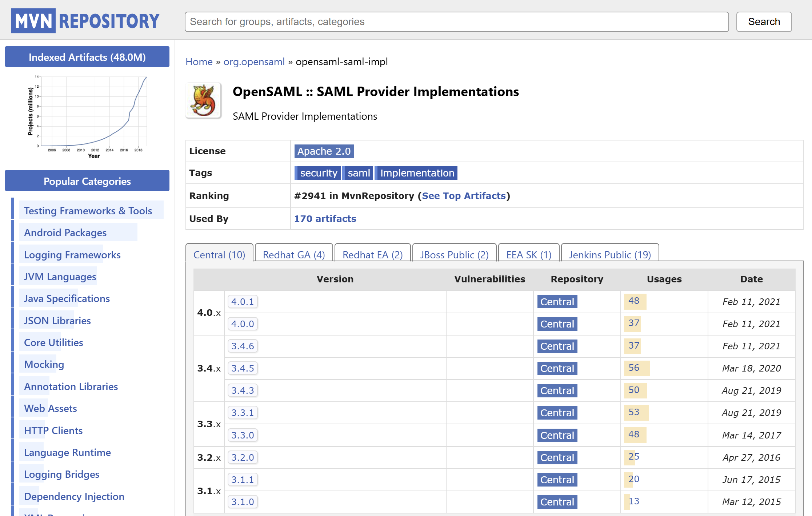Click the saml tag
This screenshot has width=812, height=516.
(x=358, y=173)
